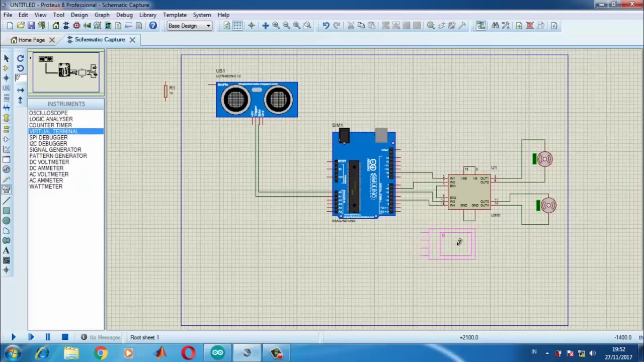Close the Schematic Capture tab

[x=132, y=40]
